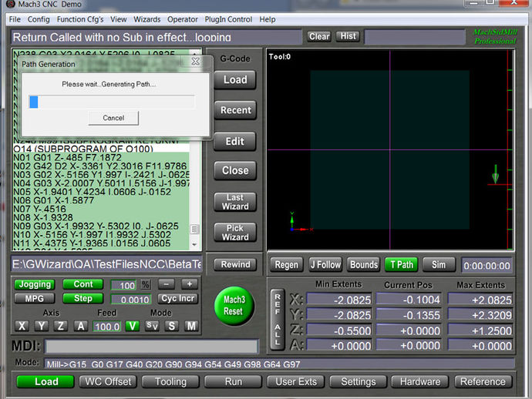Select G-code line O14 (SUBPROGRAM OF O100)
Viewport: 532px width, 399px height.
tap(101, 149)
